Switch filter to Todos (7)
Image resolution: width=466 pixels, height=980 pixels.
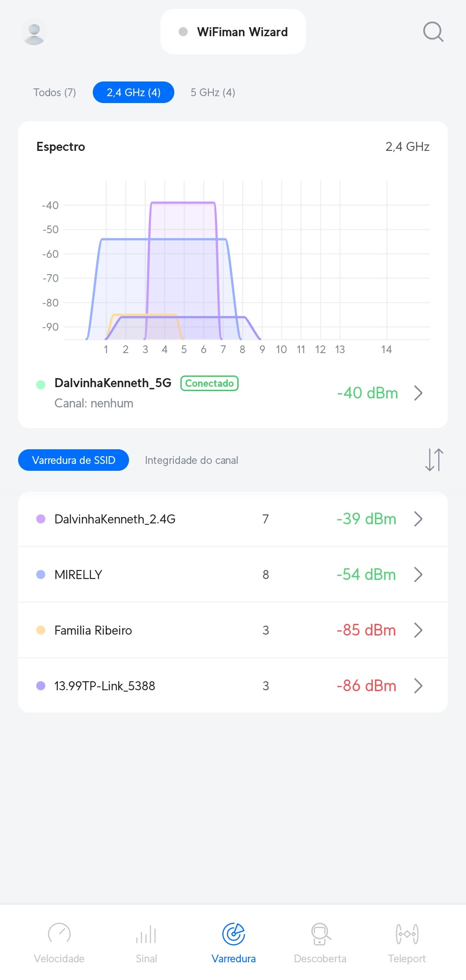pyautogui.click(x=55, y=92)
